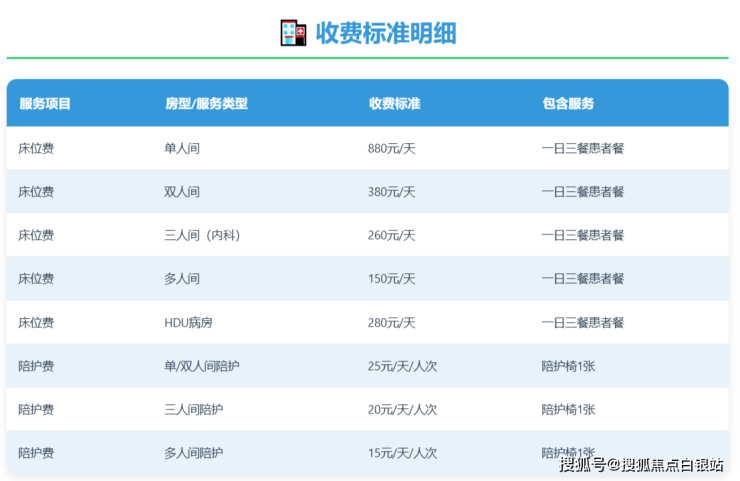The width and height of the screenshot is (740, 481).
Task: Click 陪护费 in the 多人间陪护 row
Action: (x=36, y=453)
